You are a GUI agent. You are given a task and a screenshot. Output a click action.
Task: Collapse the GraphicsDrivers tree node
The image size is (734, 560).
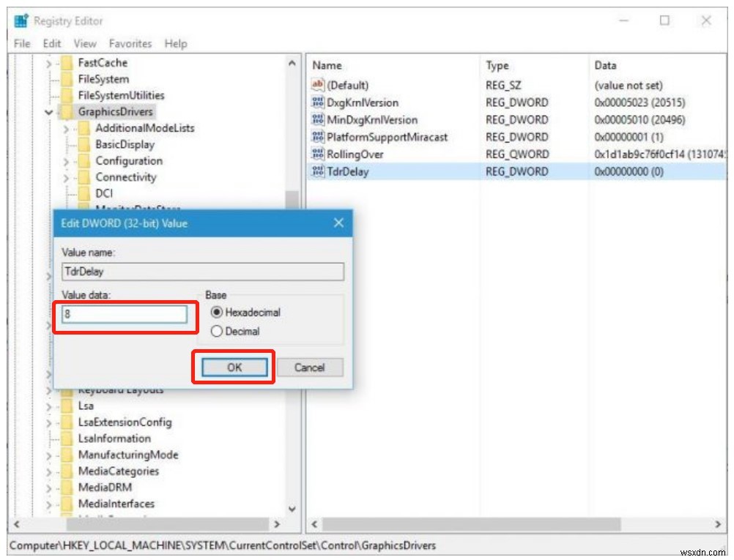pyautogui.click(x=48, y=112)
